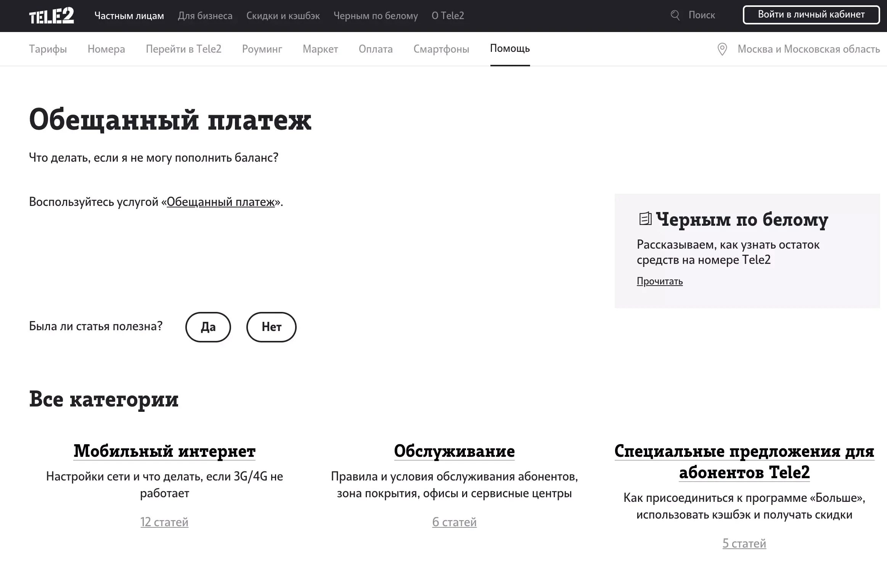The width and height of the screenshot is (887, 588).
Task: Go to the Роуминг tab
Action: (x=262, y=49)
